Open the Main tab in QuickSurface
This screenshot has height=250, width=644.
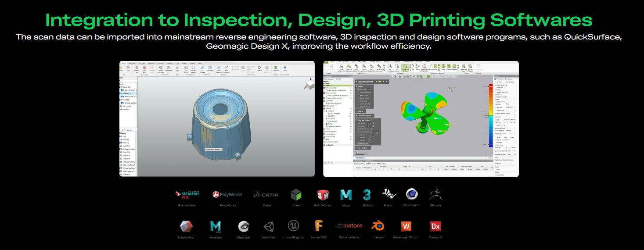124,64
